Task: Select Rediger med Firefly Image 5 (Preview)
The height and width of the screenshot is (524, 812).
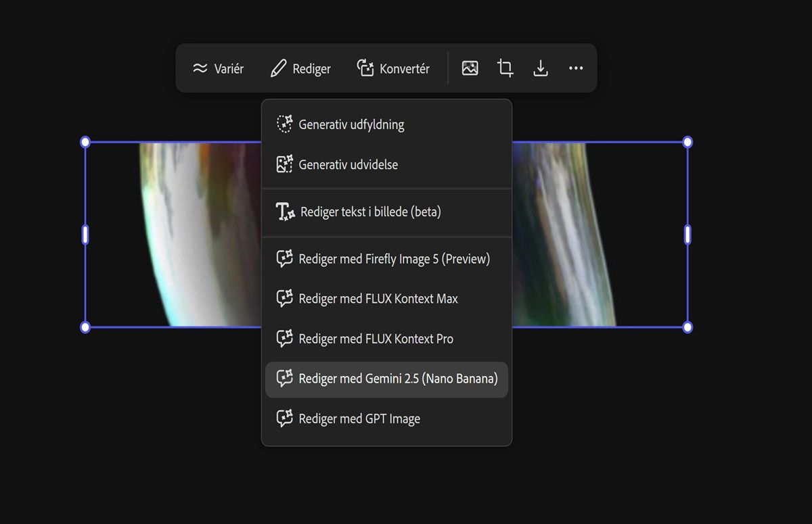Action: coord(386,259)
